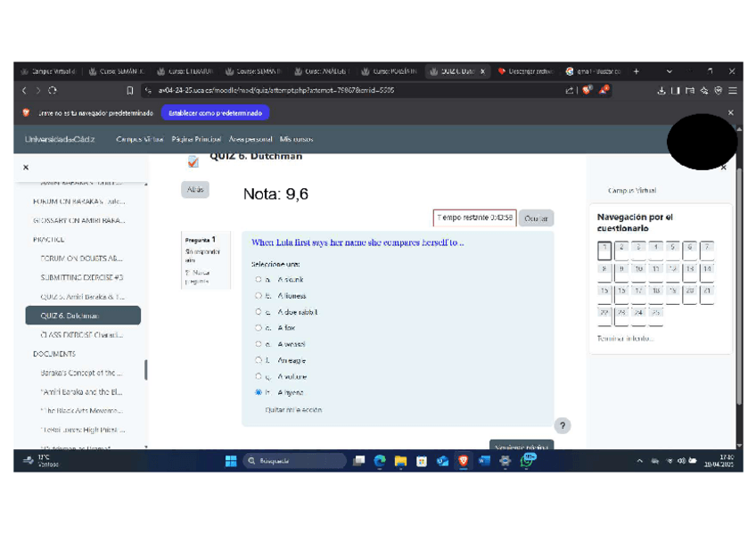The width and height of the screenshot is (756, 534).
Task: Select answer option a. A skunk
Action: pyautogui.click(x=259, y=280)
